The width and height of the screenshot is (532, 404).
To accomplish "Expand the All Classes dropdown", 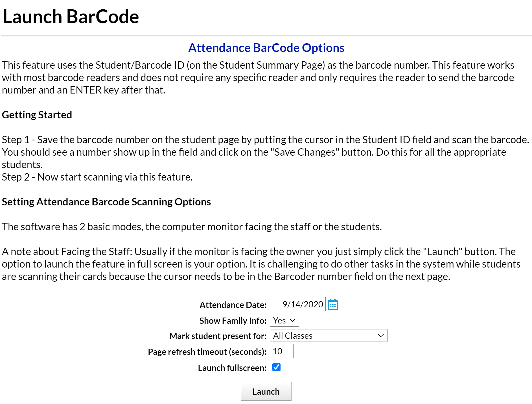I will point(329,336).
